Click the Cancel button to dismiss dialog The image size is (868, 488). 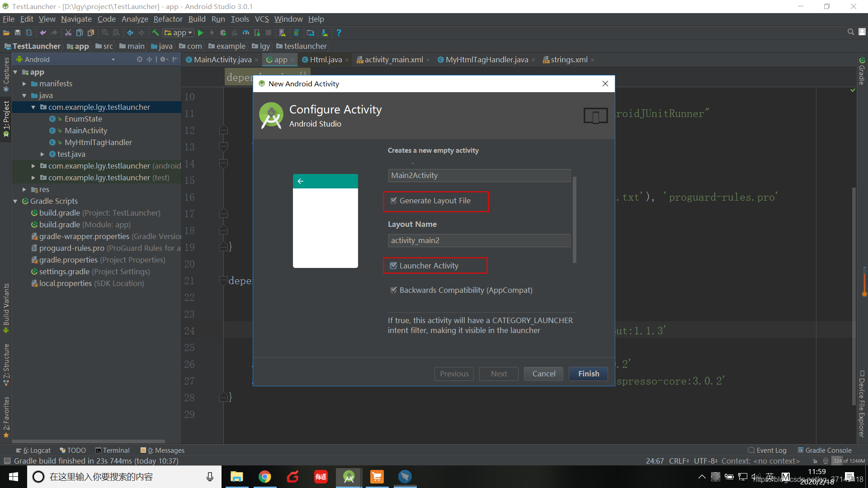point(543,374)
